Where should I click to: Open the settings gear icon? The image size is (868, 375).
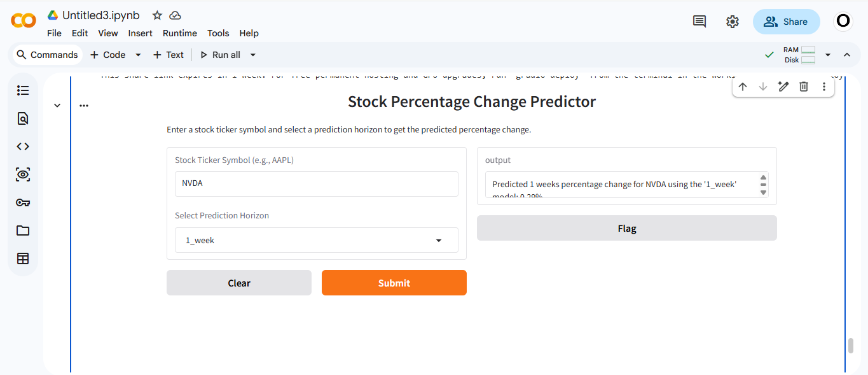733,22
